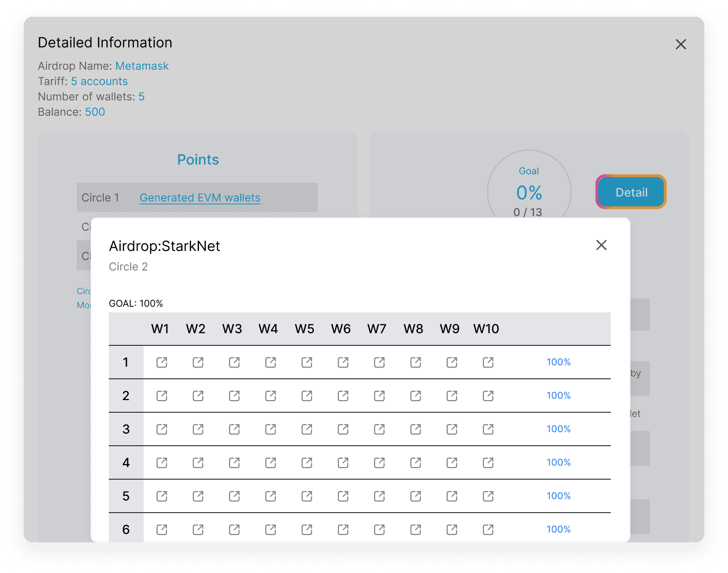Open external link for row 4 wallet W3

click(234, 463)
